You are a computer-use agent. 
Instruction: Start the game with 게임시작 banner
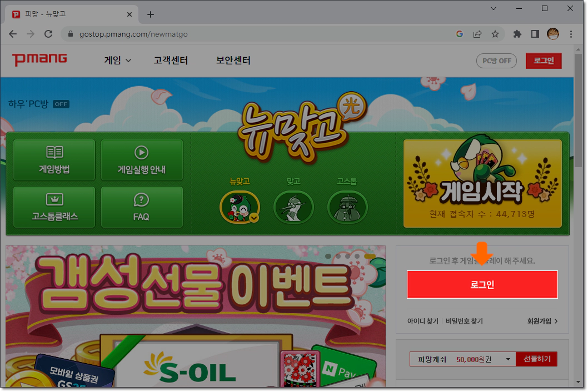(482, 184)
